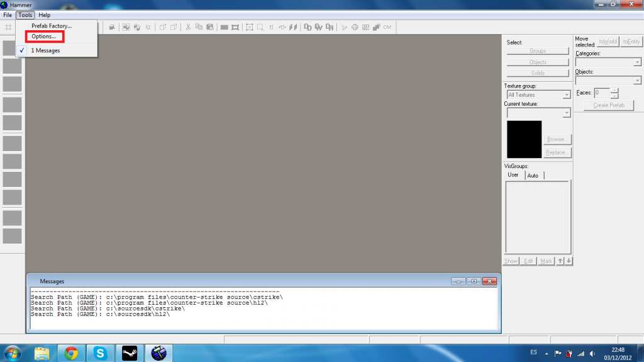Click the Copy toolbar icon
Viewport: 644px width, 362px height.
coord(199,27)
